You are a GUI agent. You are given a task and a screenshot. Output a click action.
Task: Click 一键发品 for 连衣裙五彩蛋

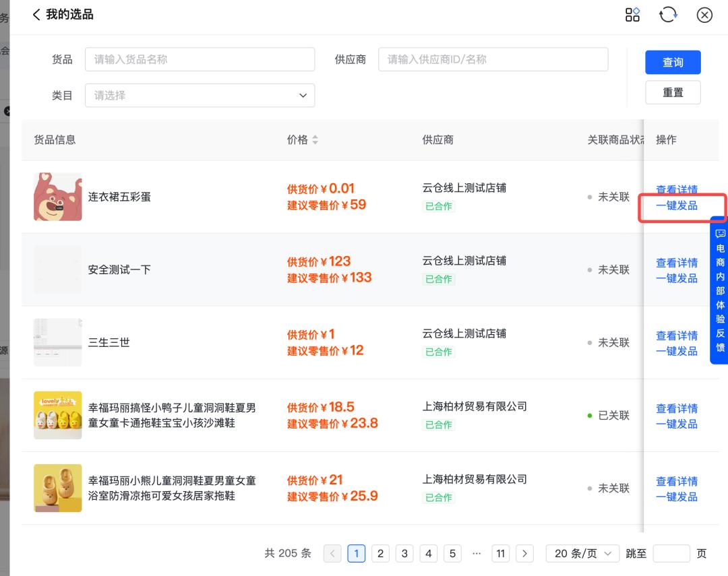(676, 205)
